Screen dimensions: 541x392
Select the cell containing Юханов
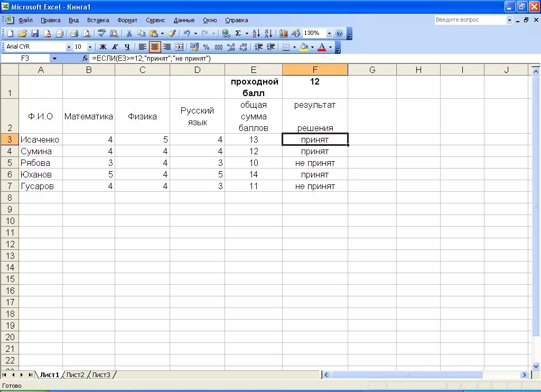(x=41, y=175)
